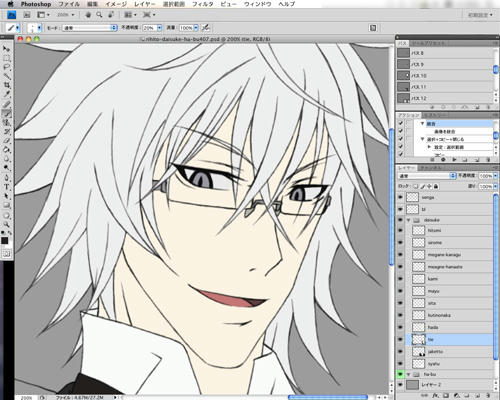Screen dimensions: 500x400
Task: Hide the kami layer
Action: 400,279
